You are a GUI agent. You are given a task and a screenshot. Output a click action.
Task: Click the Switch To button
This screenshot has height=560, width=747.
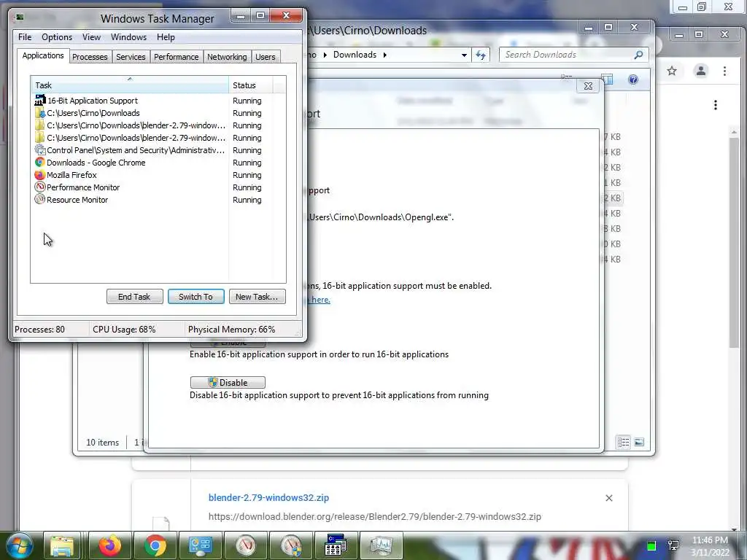pos(196,297)
